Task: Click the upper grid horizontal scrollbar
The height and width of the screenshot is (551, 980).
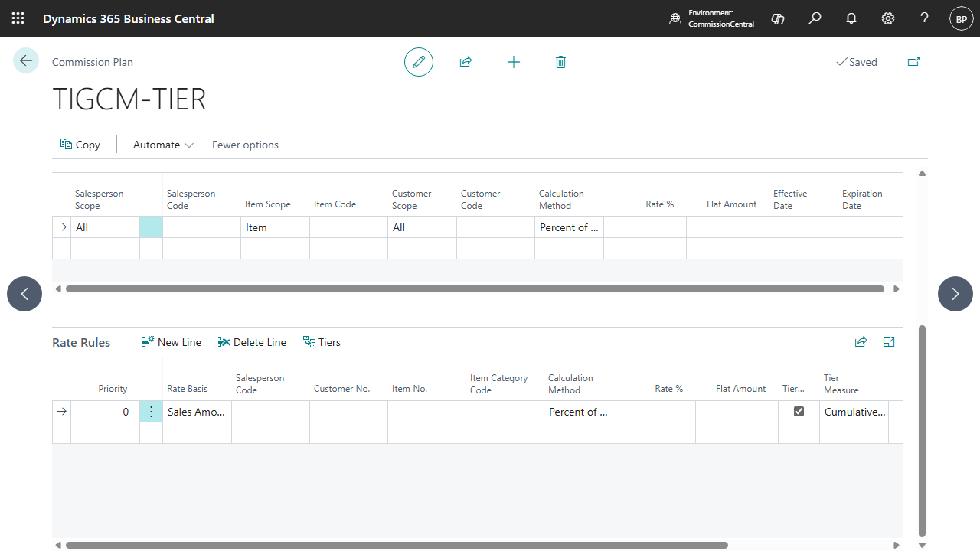Action: click(475, 289)
